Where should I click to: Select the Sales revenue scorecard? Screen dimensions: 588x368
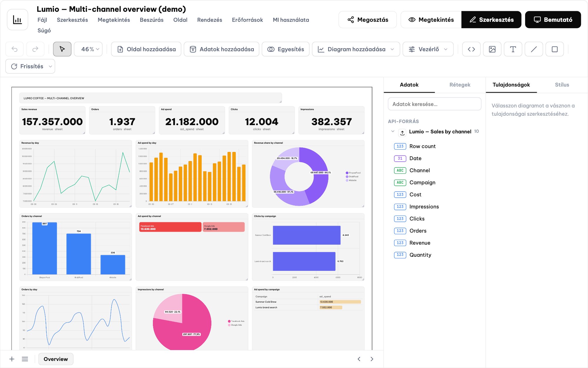coord(52,120)
